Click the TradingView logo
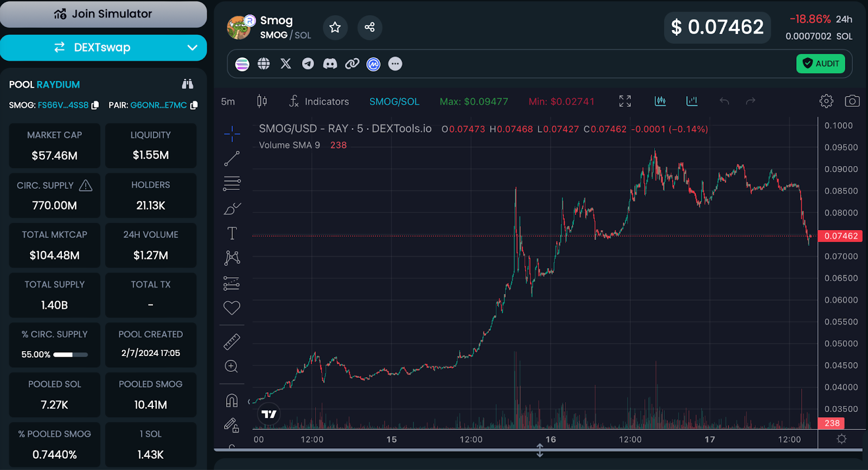The image size is (868, 470). [x=269, y=414]
